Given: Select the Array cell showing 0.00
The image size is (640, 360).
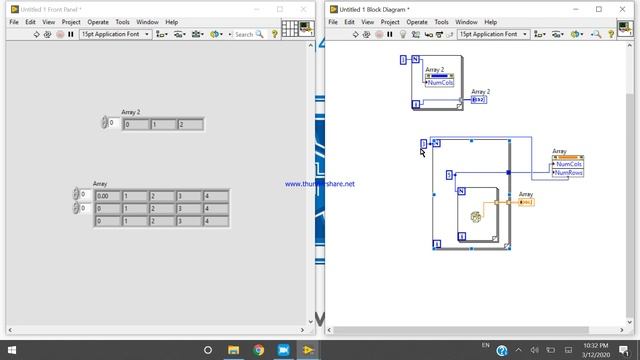Looking at the screenshot, I should (108, 196).
